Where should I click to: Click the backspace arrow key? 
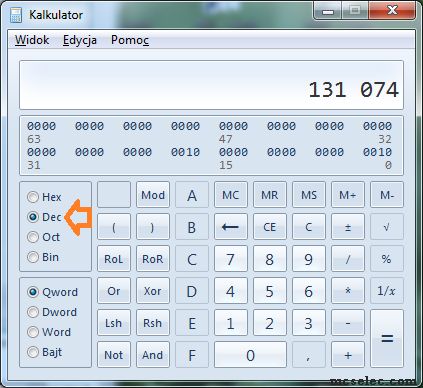[x=231, y=227]
